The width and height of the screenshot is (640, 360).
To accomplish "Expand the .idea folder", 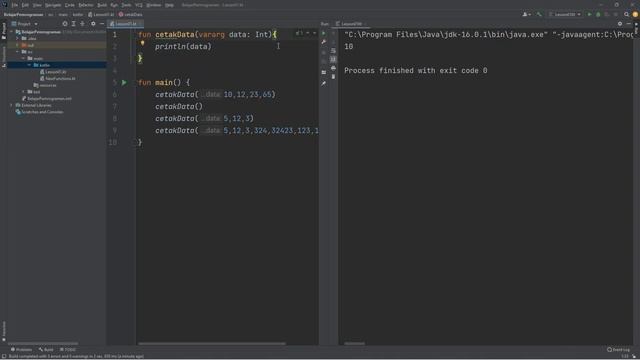I will point(18,38).
